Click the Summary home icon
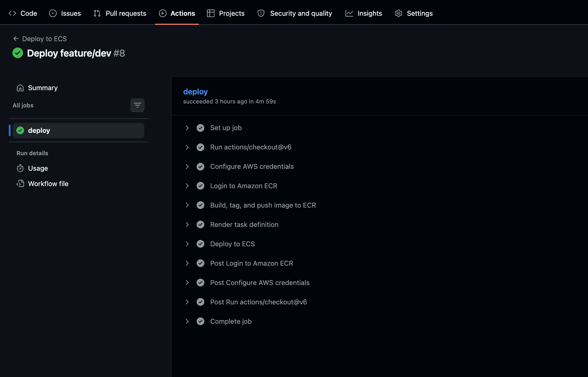 (20, 88)
